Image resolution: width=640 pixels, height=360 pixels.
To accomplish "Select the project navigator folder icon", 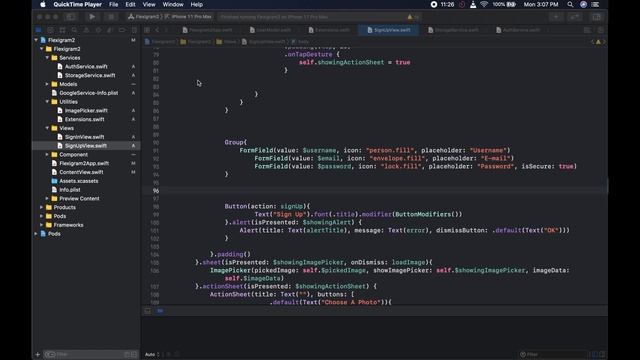I will click(38, 30).
